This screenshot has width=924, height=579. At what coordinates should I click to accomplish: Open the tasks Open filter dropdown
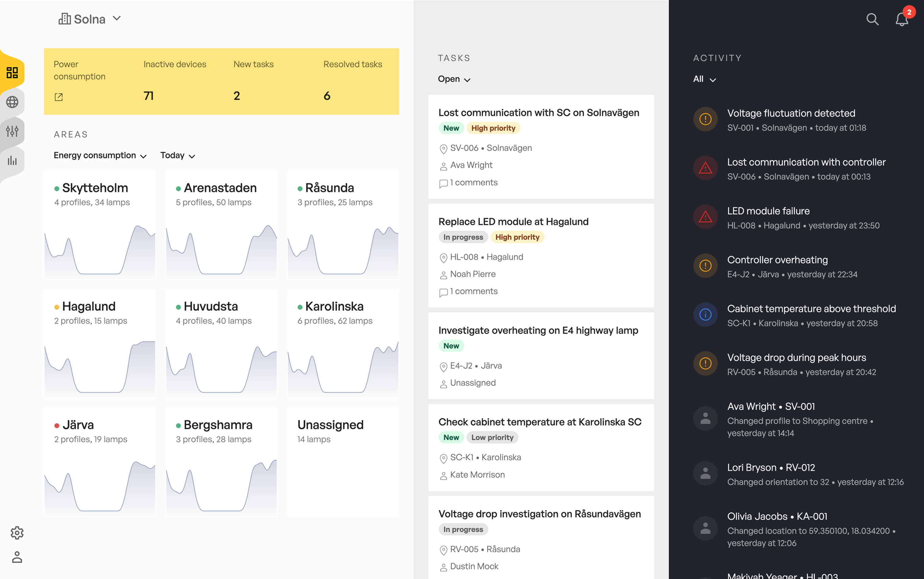(x=454, y=79)
